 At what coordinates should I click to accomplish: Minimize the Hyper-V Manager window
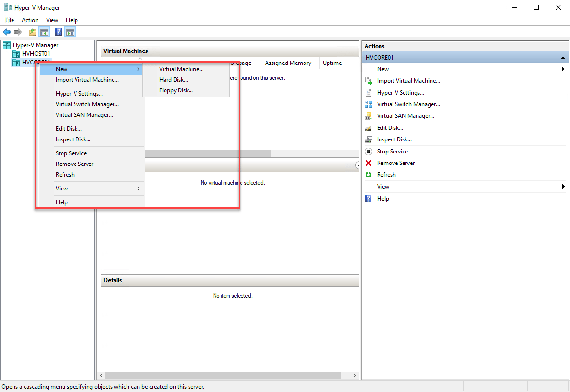coord(514,7)
